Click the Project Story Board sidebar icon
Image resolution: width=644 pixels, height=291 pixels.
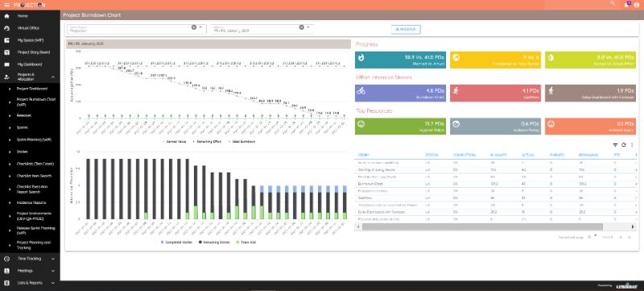(6, 52)
